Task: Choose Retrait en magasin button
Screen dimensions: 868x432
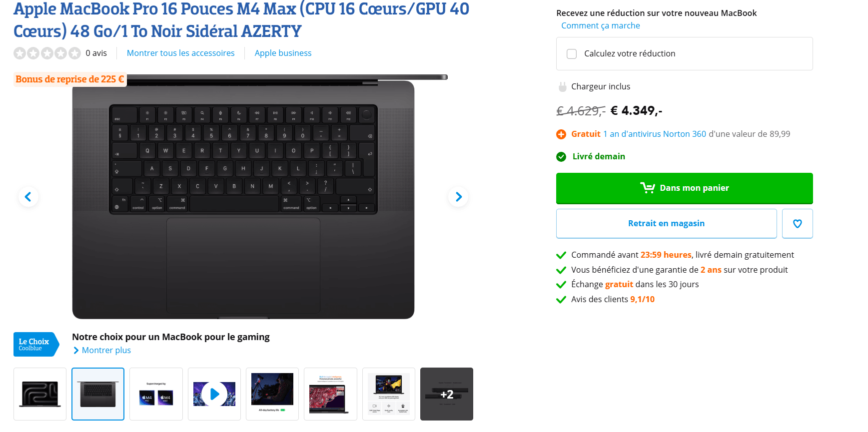Action: (x=666, y=224)
